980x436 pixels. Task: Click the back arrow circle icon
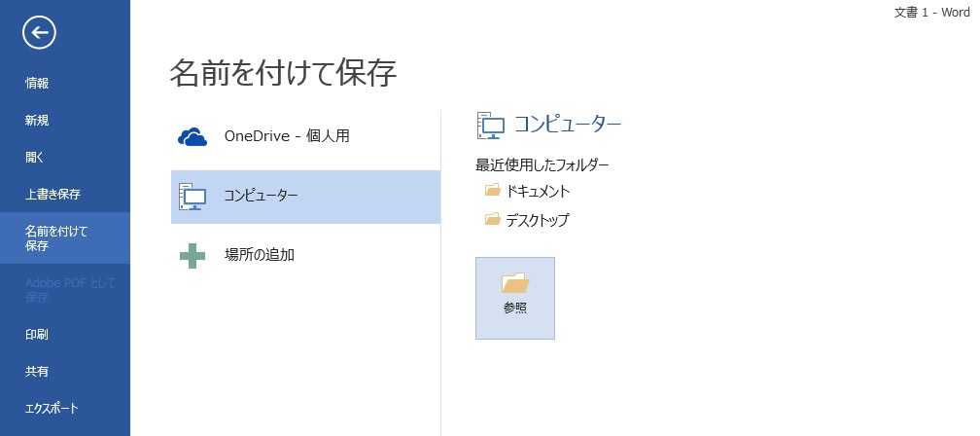(x=39, y=32)
